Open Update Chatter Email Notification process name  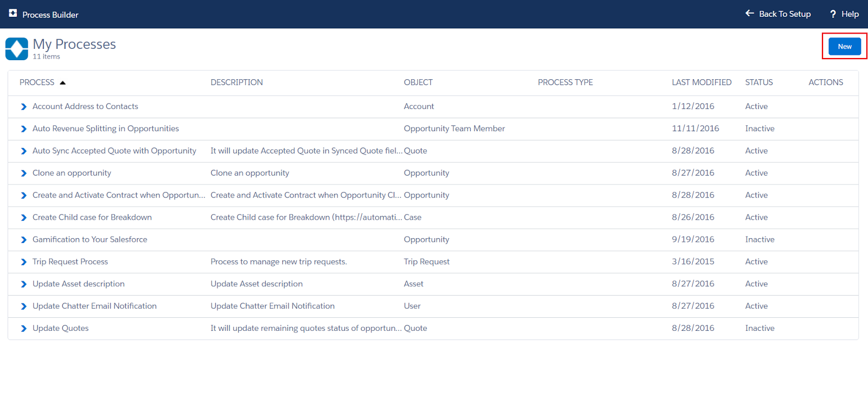94,306
